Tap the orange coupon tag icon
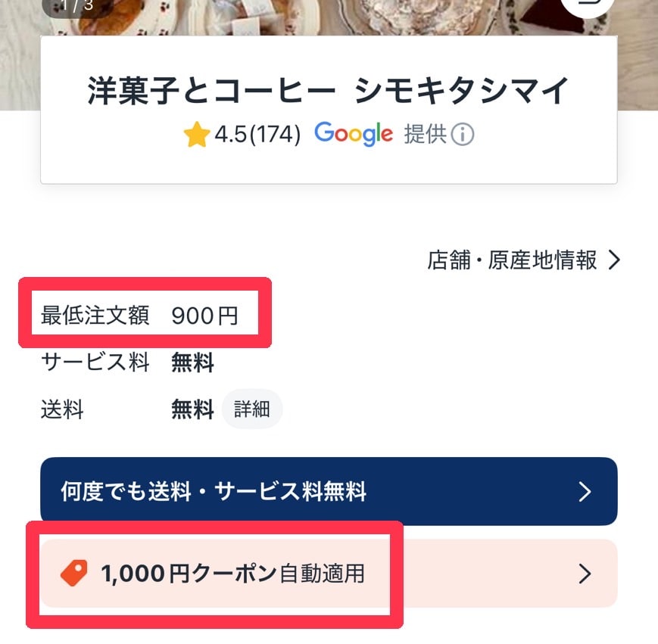The width and height of the screenshot is (658, 644). 75,574
